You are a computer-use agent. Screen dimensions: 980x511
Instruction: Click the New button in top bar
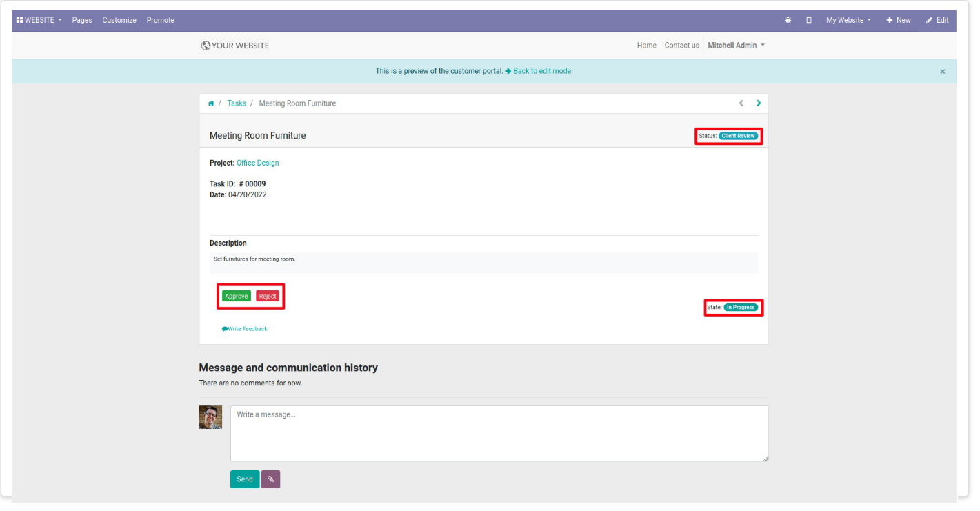point(899,21)
